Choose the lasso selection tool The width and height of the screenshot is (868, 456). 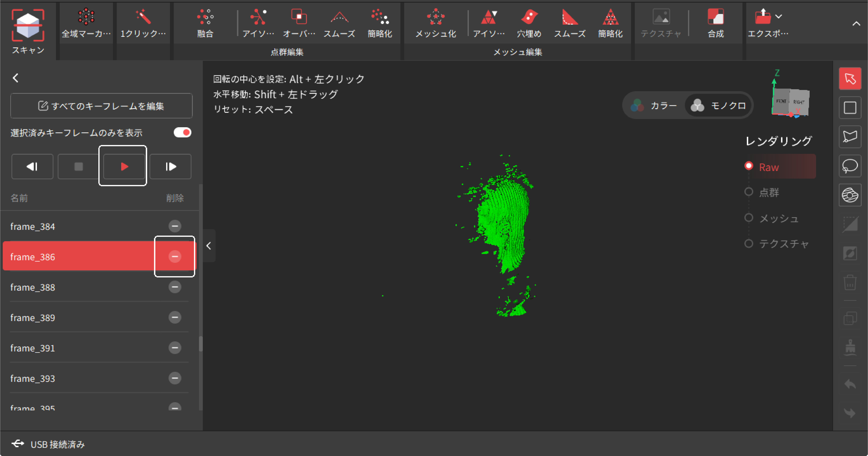pos(850,166)
